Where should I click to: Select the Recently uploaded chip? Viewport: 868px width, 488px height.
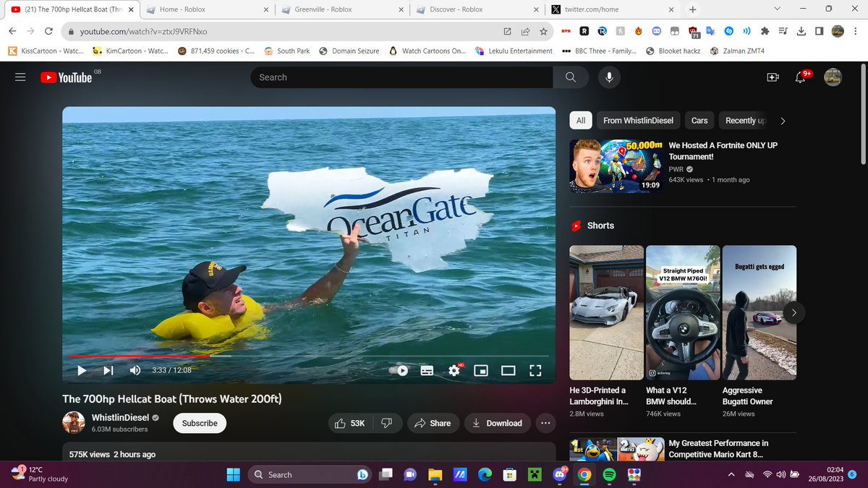pyautogui.click(x=745, y=120)
